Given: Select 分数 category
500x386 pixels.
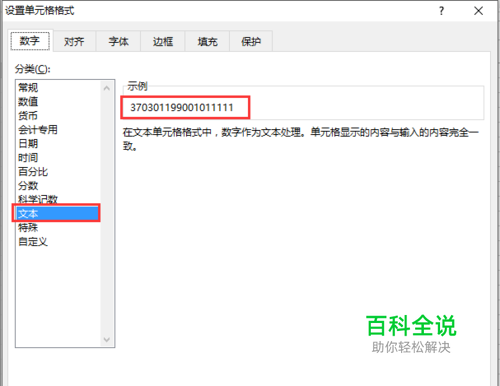Looking at the screenshot, I should 28,186.
